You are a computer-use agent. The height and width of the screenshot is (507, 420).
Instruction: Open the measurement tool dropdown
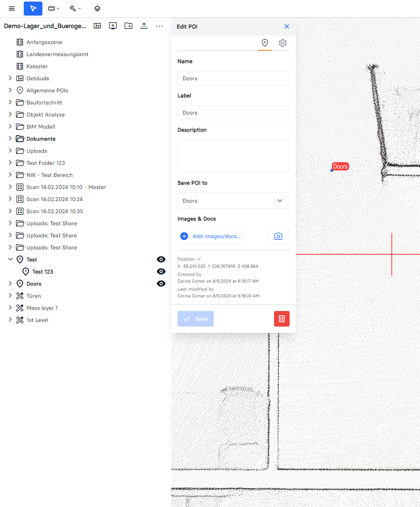54,9
